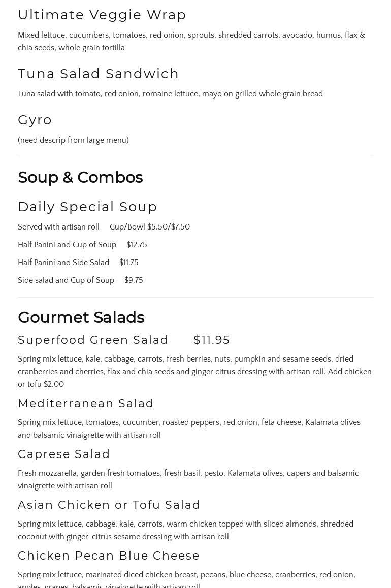Image resolution: width=391 pixels, height=588 pixels.
Task: Click the Gyro placeholder description text
Action: click(73, 140)
